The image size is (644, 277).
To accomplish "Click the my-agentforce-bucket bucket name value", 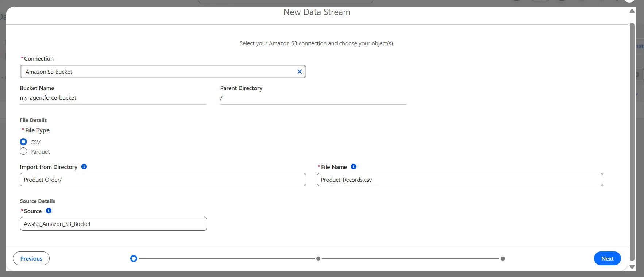I will point(48,98).
